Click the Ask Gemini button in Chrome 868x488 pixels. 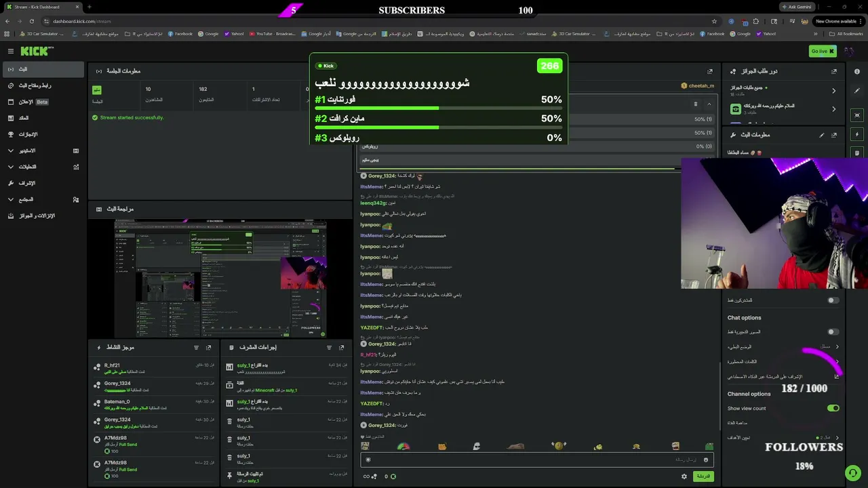(x=797, y=7)
